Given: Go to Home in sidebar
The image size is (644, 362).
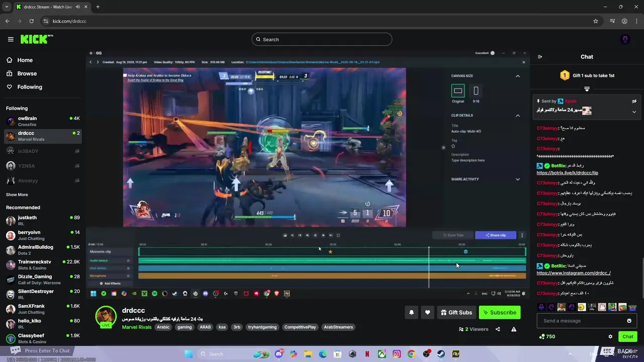Looking at the screenshot, I should click(x=20, y=60).
